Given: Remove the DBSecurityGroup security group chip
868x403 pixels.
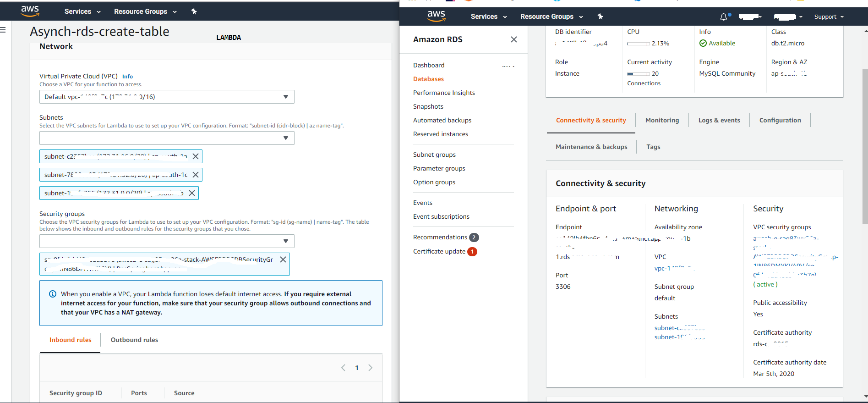Looking at the screenshot, I should pyautogui.click(x=283, y=259).
